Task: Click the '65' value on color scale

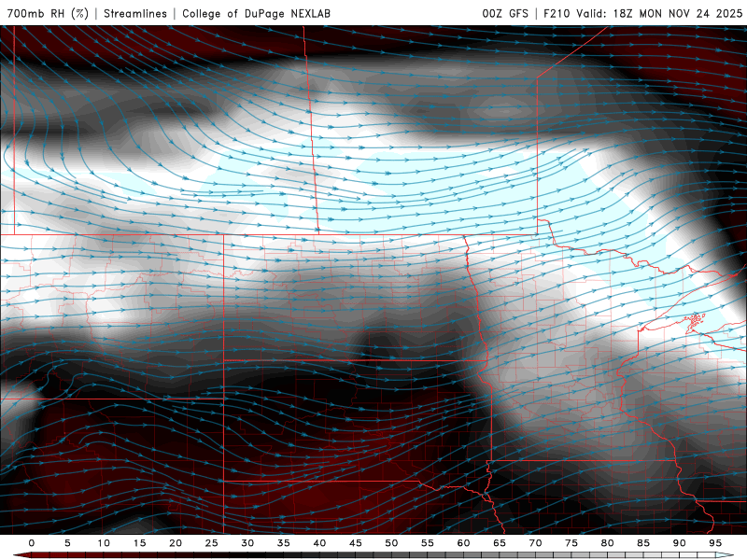Action: (x=500, y=543)
